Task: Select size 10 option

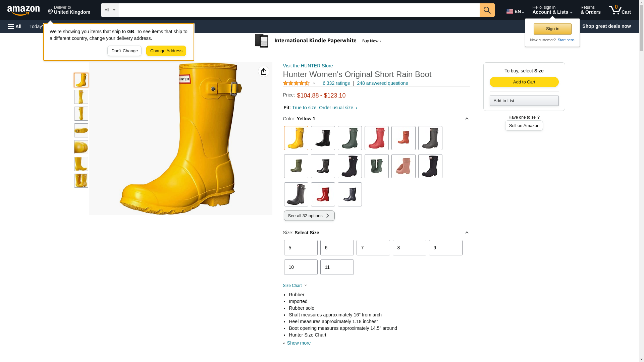Action: point(301,267)
